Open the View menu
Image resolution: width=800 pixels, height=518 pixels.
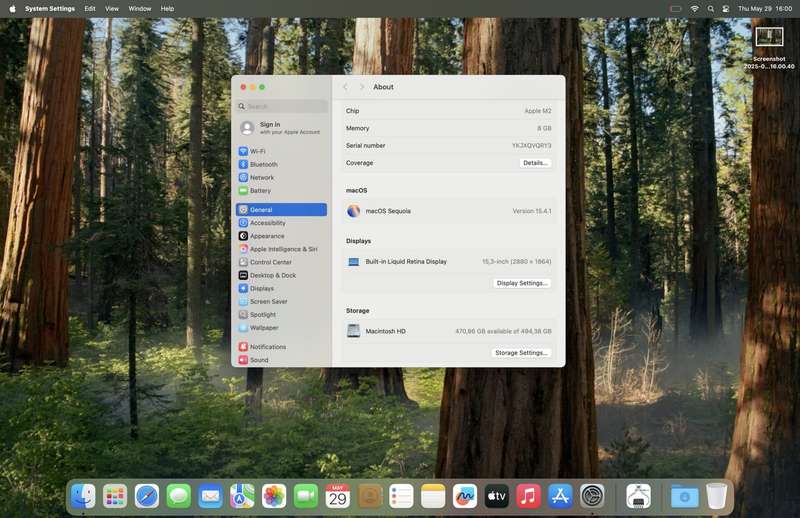point(112,9)
